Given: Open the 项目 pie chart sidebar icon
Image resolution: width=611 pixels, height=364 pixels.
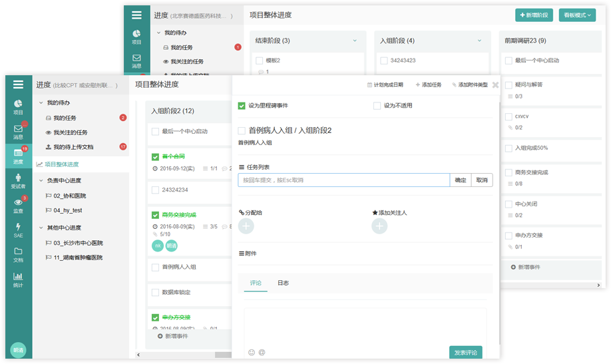Looking at the screenshot, I should (18, 106).
